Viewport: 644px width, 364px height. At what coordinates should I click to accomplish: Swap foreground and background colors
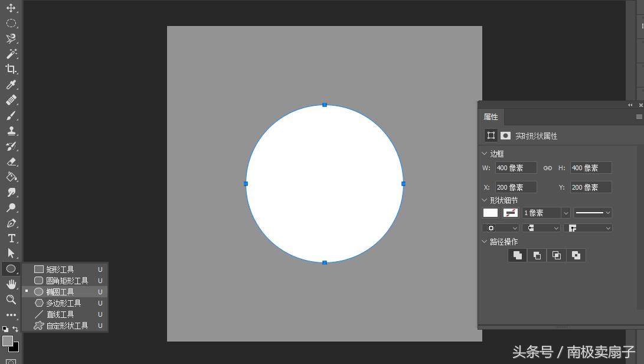pyautogui.click(x=15, y=329)
